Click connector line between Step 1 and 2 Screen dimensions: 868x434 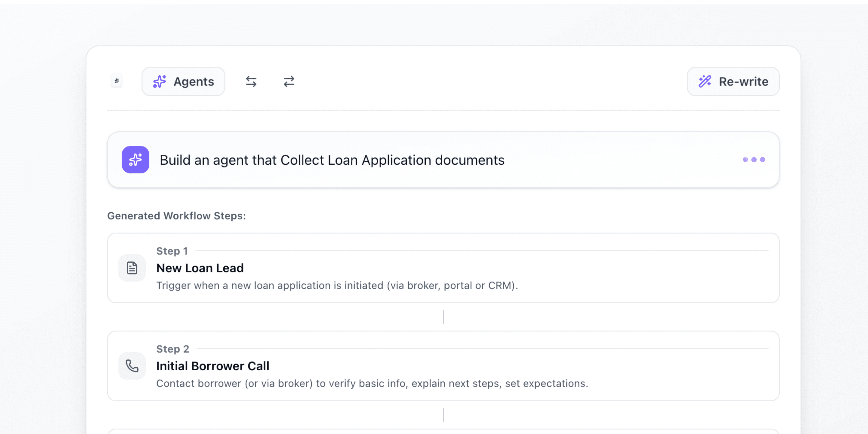(443, 317)
